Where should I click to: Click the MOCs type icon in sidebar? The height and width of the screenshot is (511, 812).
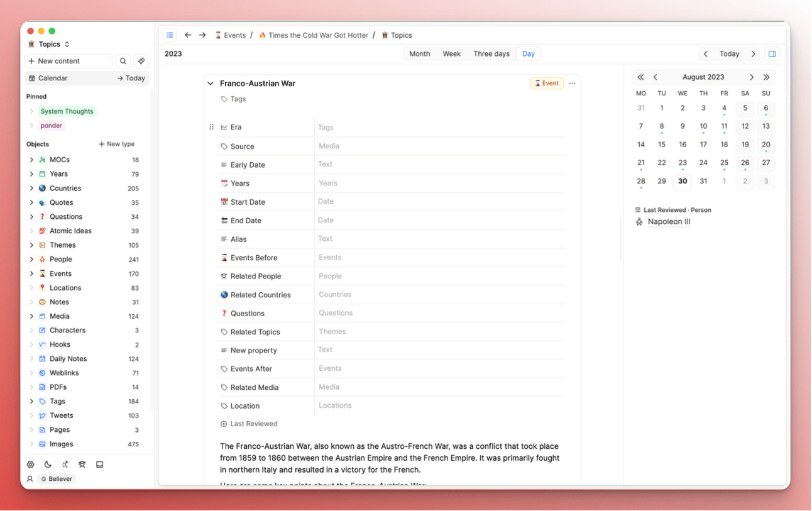click(x=42, y=160)
